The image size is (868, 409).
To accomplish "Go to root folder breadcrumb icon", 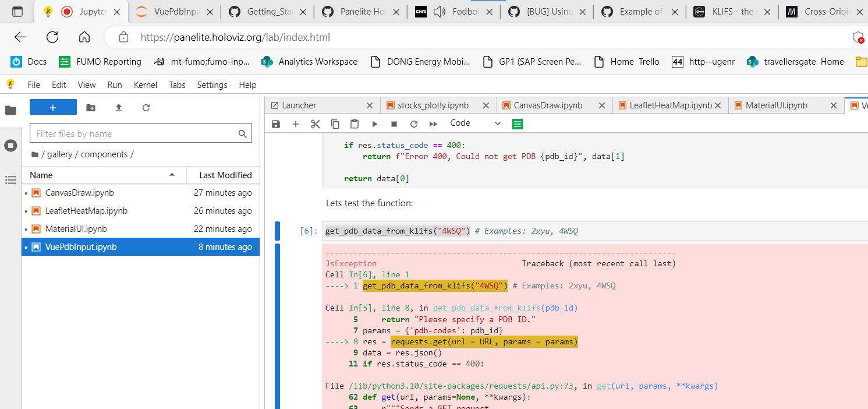I will point(35,155).
